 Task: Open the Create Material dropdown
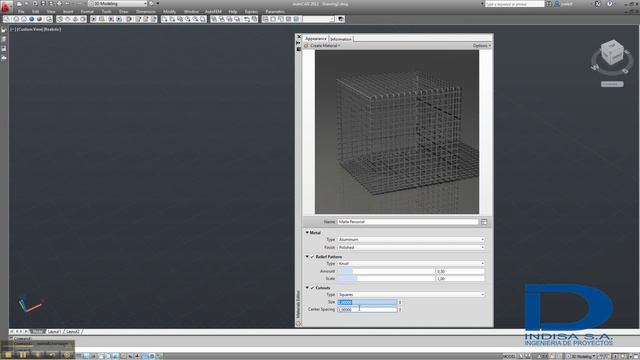tap(322, 46)
